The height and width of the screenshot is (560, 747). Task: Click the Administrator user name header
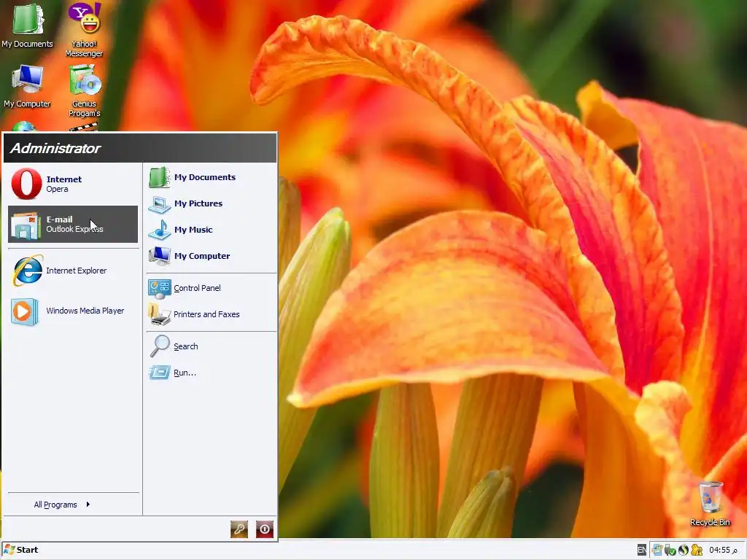55,148
